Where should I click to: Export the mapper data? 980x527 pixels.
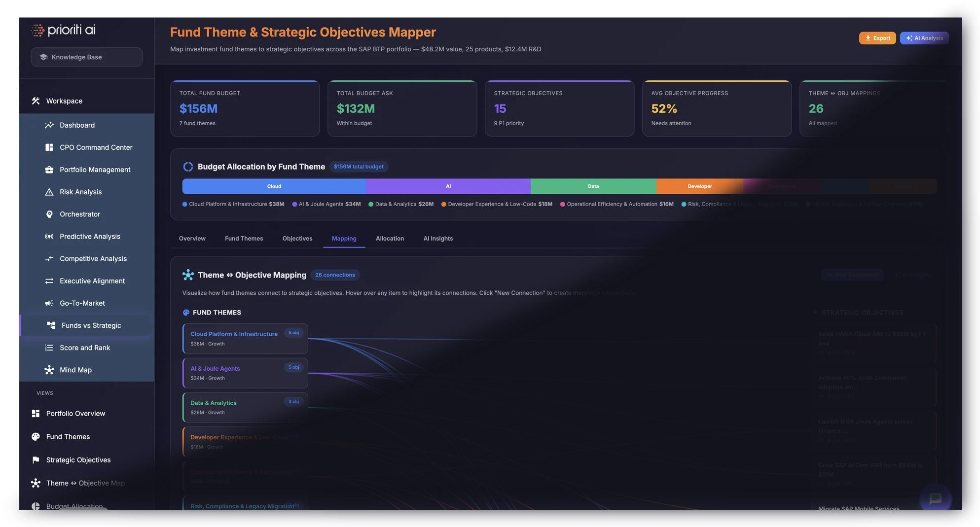click(877, 38)
